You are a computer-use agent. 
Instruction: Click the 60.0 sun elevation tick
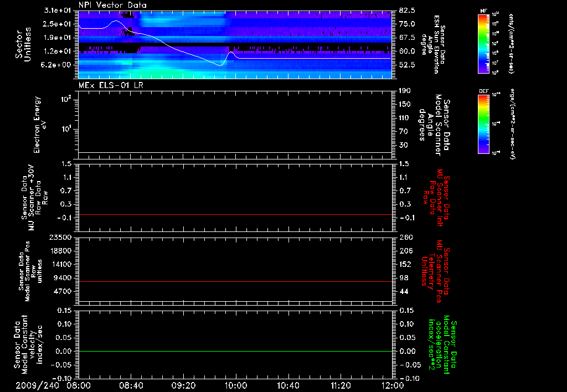pos(407,51)
